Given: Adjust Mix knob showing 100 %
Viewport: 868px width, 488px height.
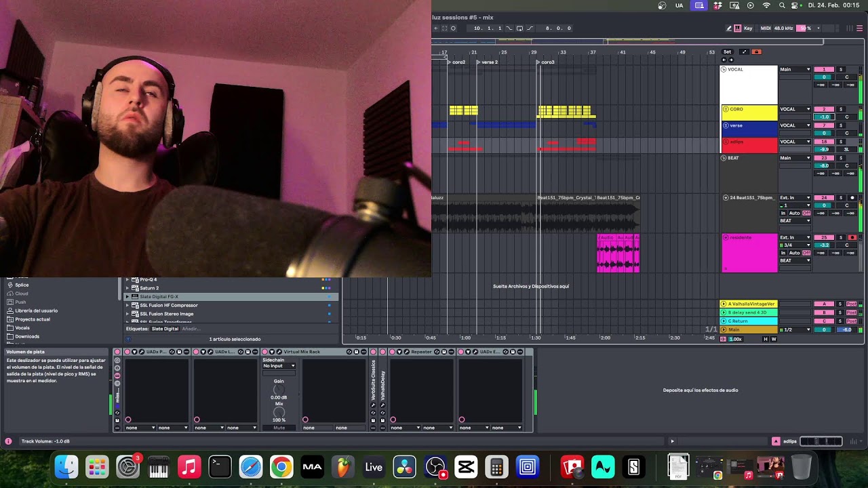Looking at the screenshot, I should click(x=279, y=412).
